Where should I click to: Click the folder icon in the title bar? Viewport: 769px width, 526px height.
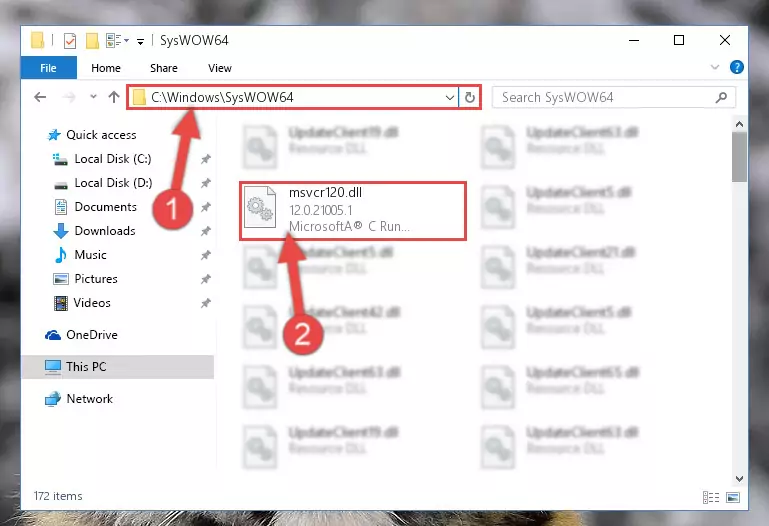(x=37, y=40)
